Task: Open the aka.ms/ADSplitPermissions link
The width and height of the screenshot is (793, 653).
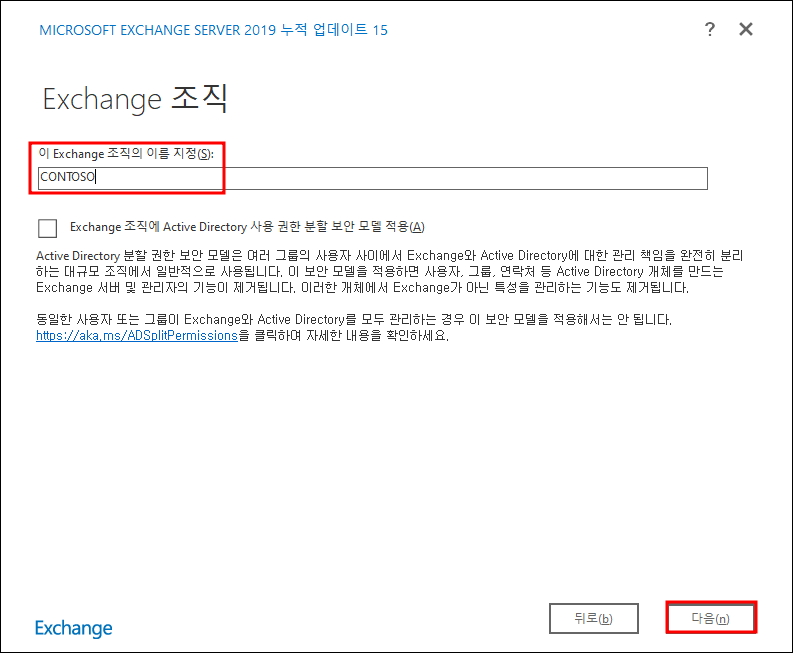Action: 136,336
